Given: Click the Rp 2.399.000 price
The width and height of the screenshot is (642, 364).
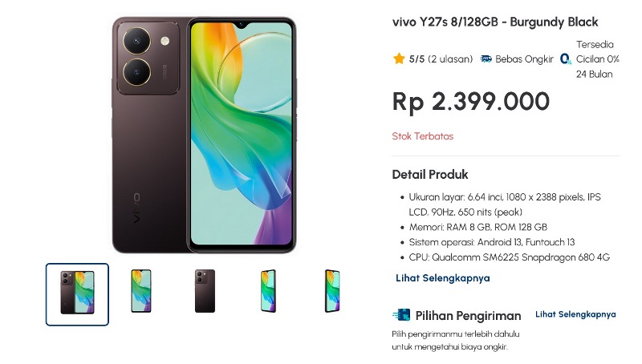Looking at the screenshot, I should [x=471, y=102].
